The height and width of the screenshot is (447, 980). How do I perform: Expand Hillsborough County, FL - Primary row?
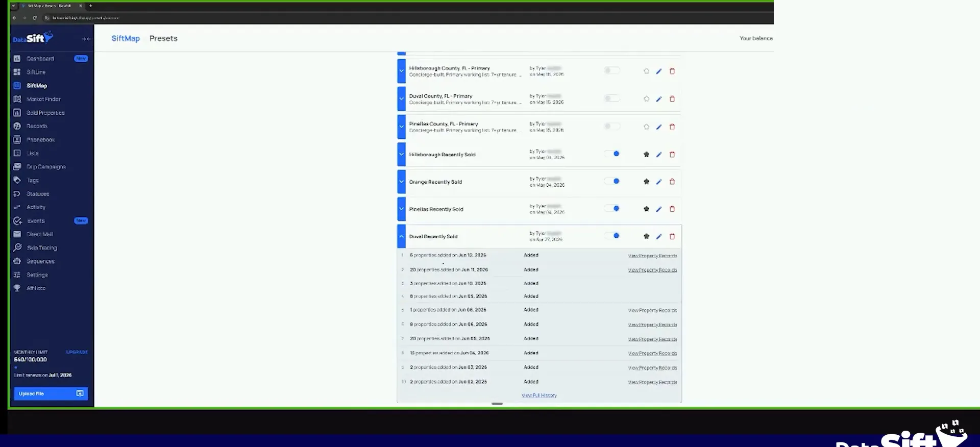[402, 71]
